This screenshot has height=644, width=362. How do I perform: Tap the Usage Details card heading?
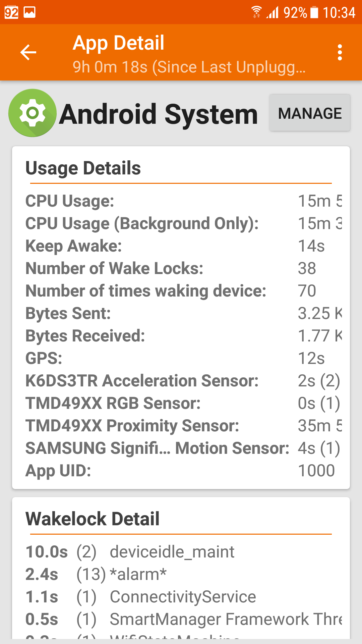(x=83, y=168)
